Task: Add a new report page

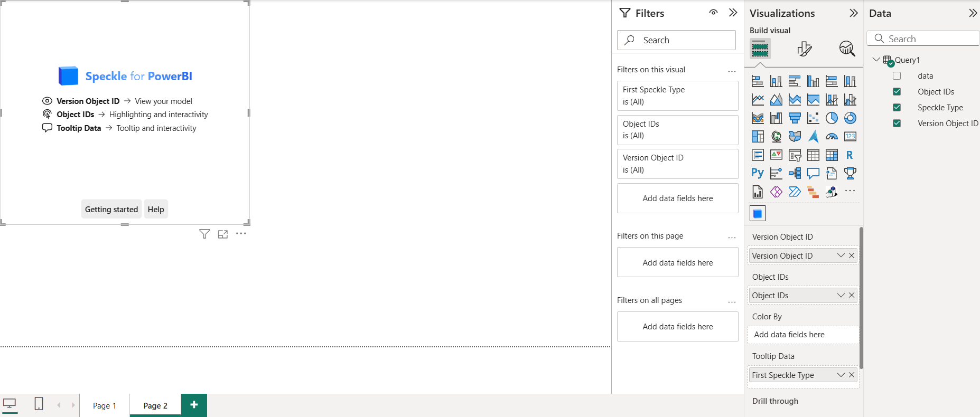Action: click(x=194, y=405)
